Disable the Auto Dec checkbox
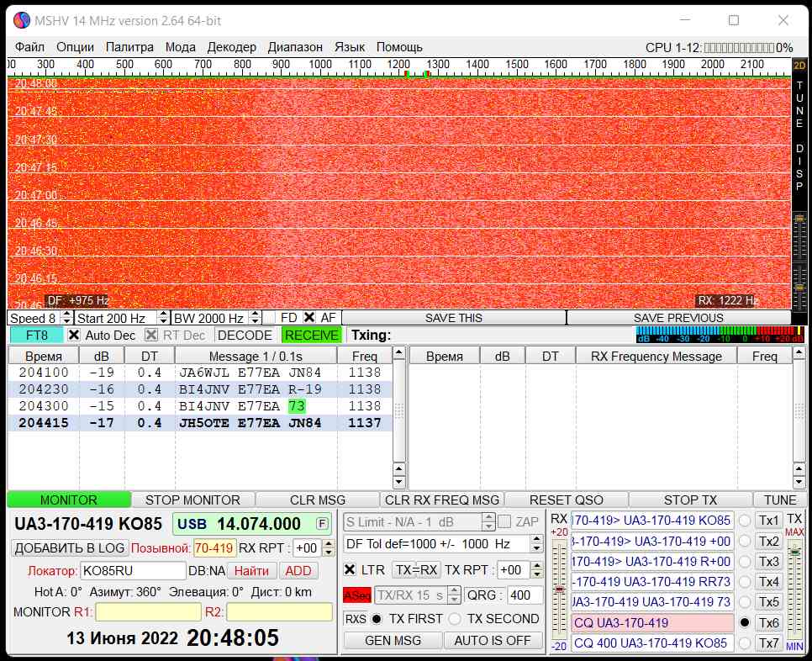This screenshot has width=812, height=661. [x=74, y=335]
